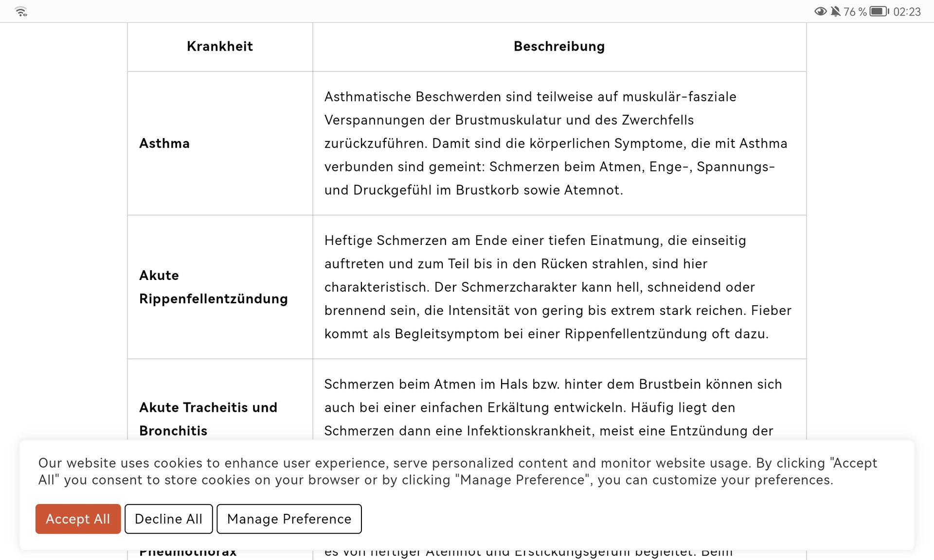The image size is (934, 560).
Task: Select the Akute Tracheitis und Bronchitis label
Action: tap(208, 419)
